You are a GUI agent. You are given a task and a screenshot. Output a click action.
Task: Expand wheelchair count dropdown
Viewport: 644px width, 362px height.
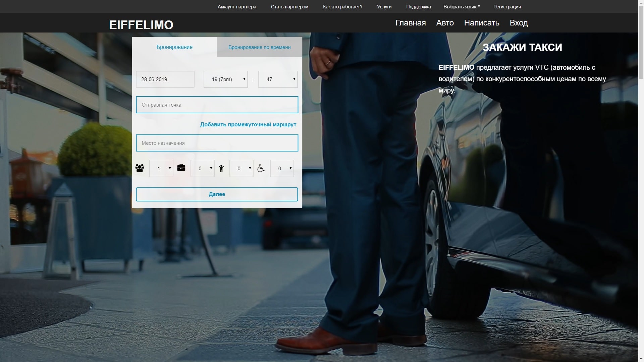pos(282,169)
